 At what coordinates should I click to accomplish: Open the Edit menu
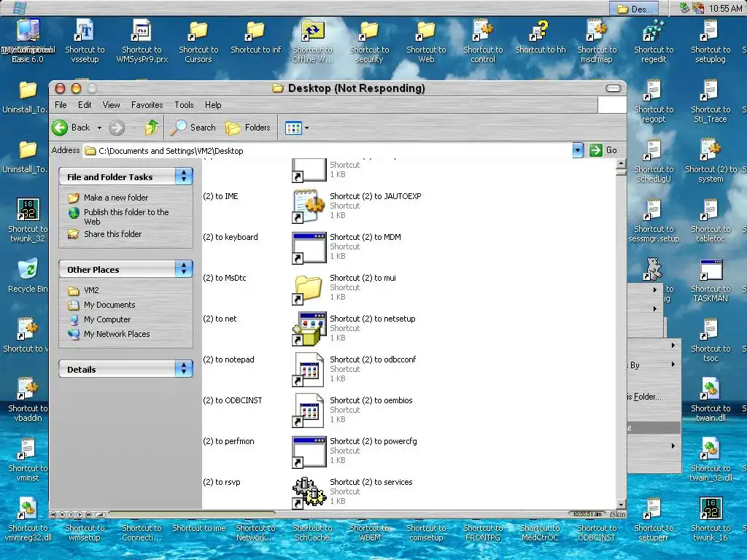pos(85,105)
